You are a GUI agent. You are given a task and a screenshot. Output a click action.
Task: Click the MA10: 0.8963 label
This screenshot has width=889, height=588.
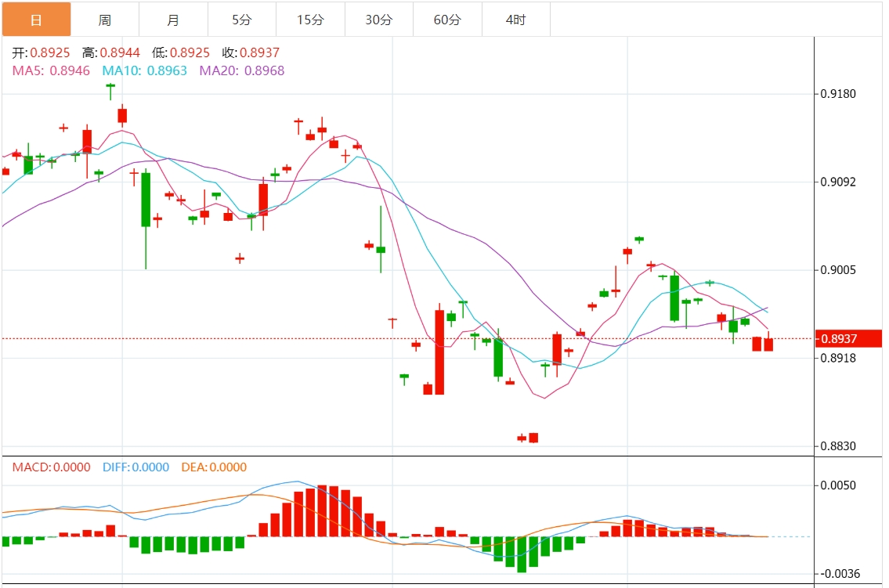145,70
